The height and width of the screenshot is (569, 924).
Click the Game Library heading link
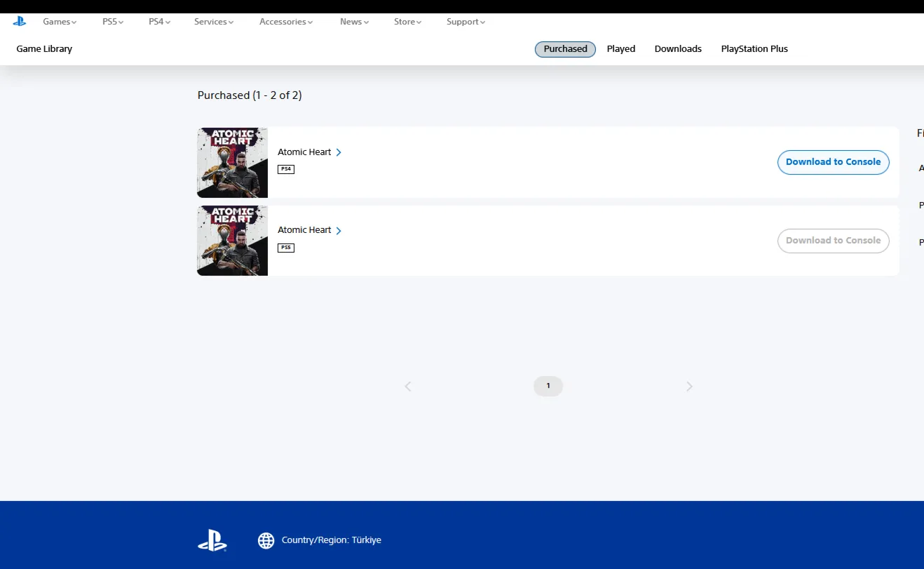(x=44, y=49)
